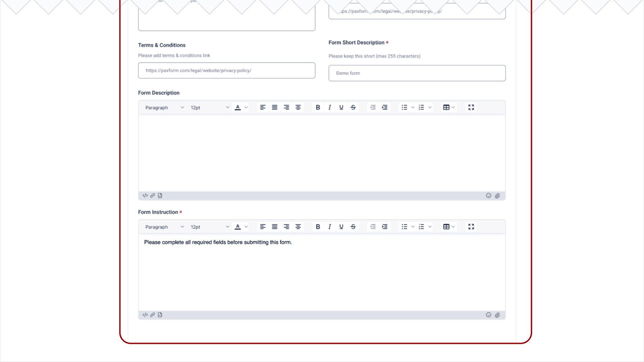Apply italic in Form Instruction toolbar
This screenshot has width=644, height=362.
tap(329, 227)
